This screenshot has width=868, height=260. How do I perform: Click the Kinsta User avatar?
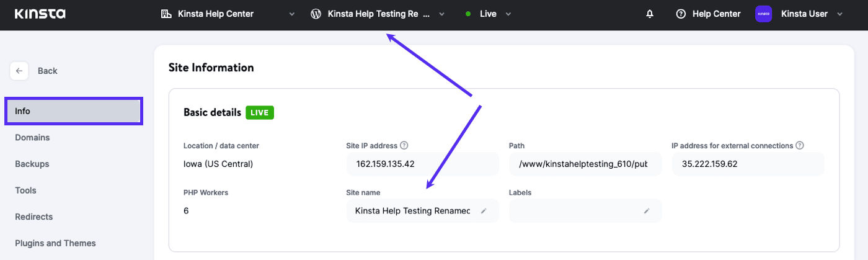pyautogui.click(x=763, y=14)
